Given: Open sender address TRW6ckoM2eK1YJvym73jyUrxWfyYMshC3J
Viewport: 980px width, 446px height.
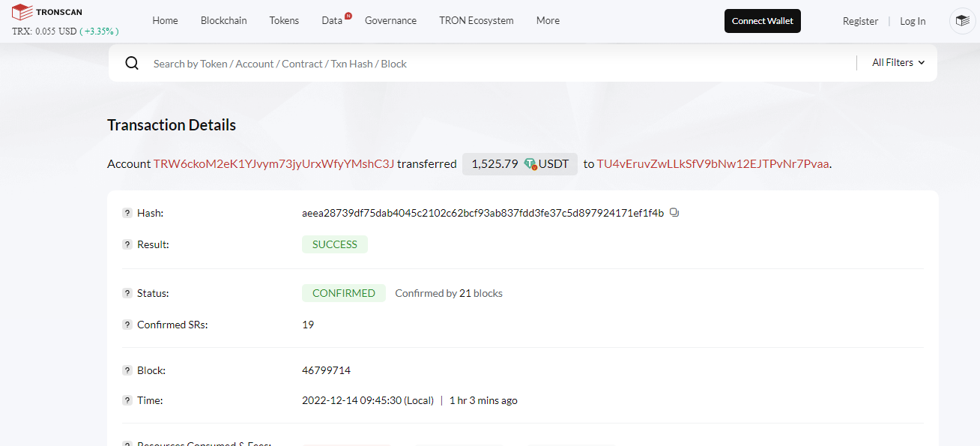Looking at the screenshot, I should coord(273,163).
